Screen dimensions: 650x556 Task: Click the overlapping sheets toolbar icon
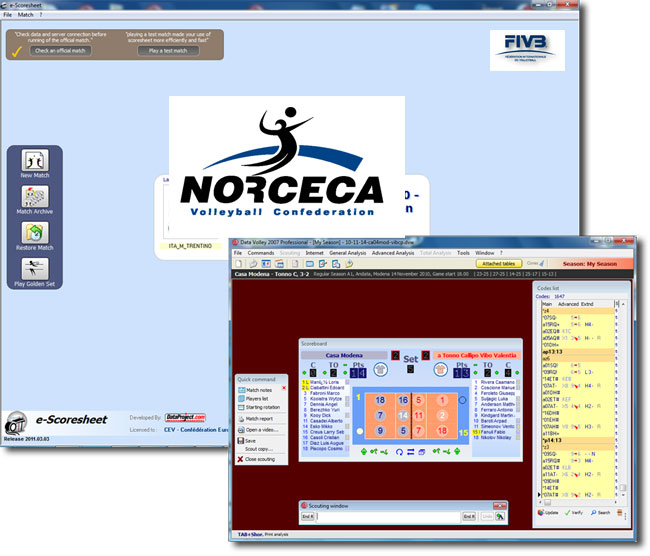pos(336,264)
